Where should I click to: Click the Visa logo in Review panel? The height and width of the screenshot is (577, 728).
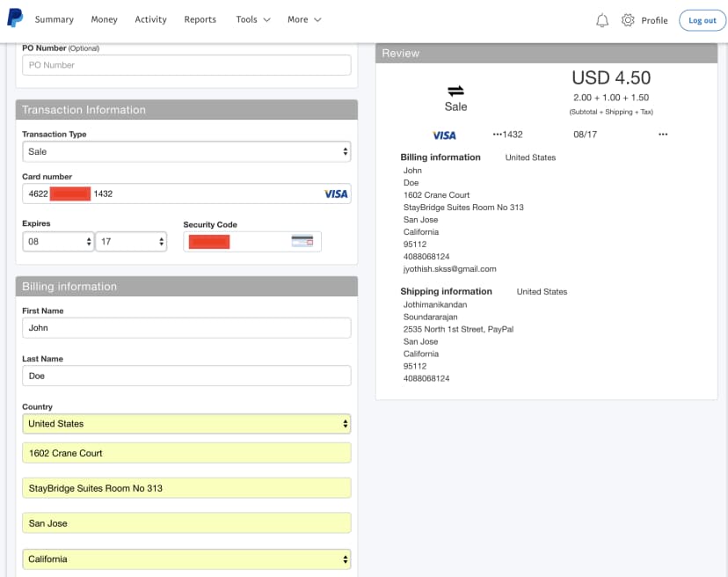(x=445, y=135)
